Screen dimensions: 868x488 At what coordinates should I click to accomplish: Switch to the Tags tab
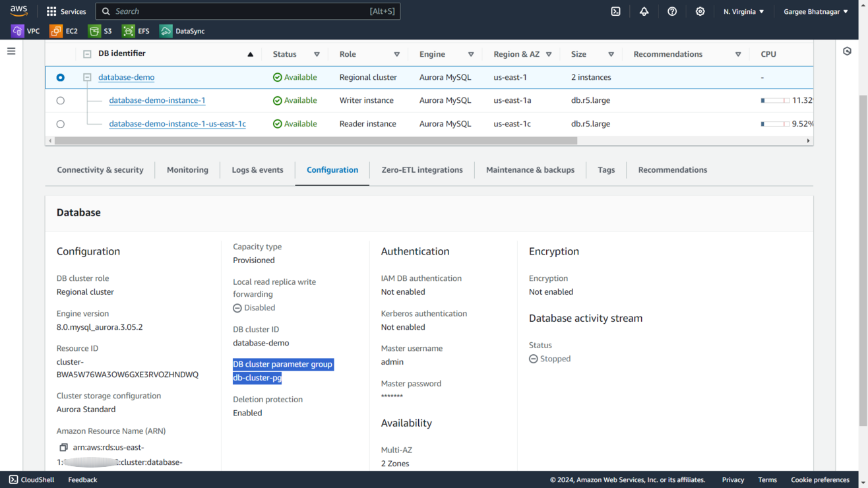[x=606, y=170]
